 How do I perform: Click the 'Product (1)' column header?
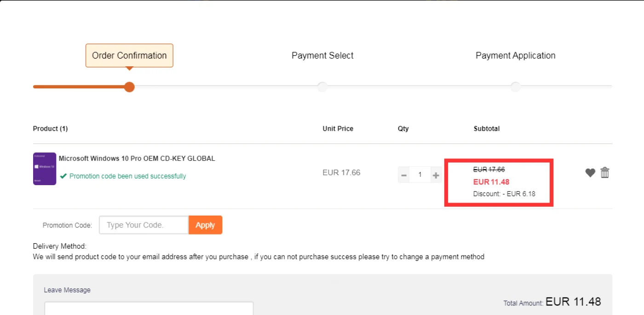[x=50, y=128]
